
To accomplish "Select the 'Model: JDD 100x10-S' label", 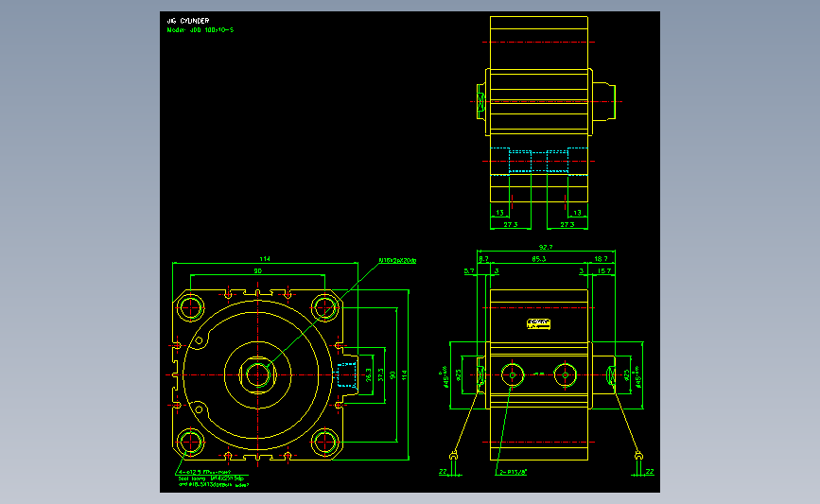I will point(201,30).
